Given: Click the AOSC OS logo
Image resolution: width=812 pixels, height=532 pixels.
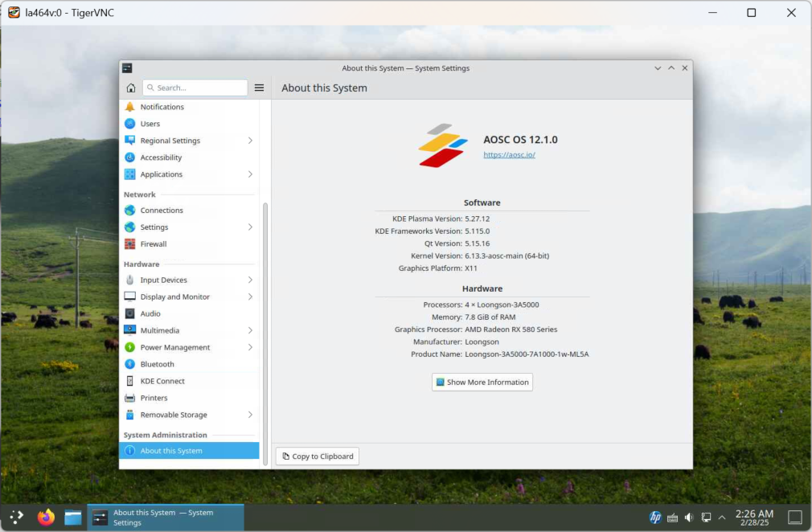Looking at the screenshot, I should [x=443, y=145].
